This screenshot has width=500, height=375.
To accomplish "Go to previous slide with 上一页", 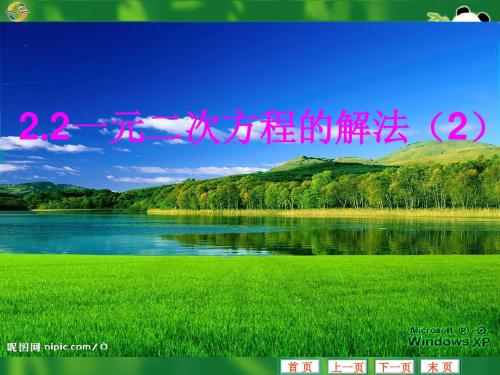I will pos(347,367).
